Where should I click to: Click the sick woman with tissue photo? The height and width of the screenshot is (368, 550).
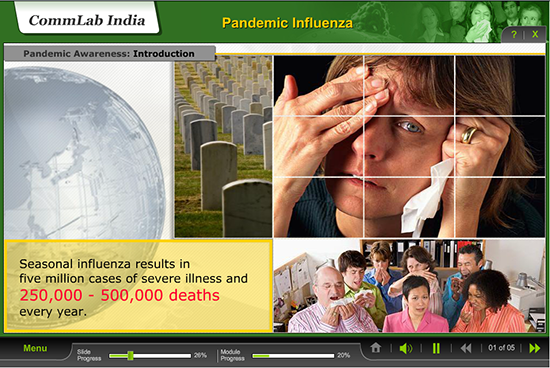click(x=409, y=147)
